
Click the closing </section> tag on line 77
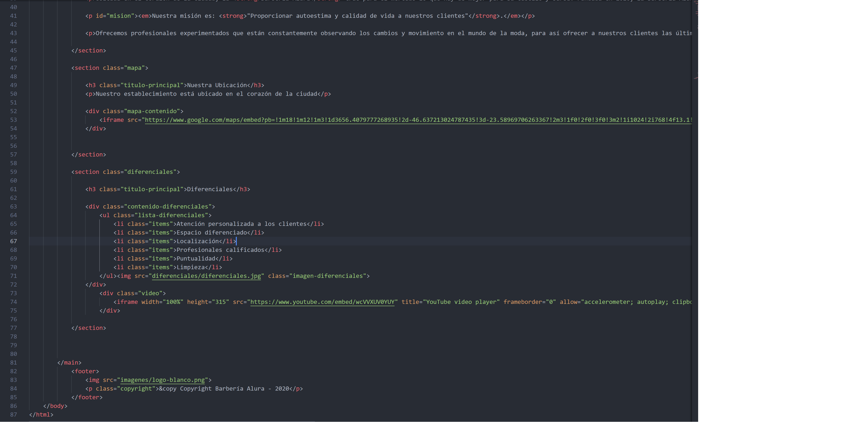point(89,328)
